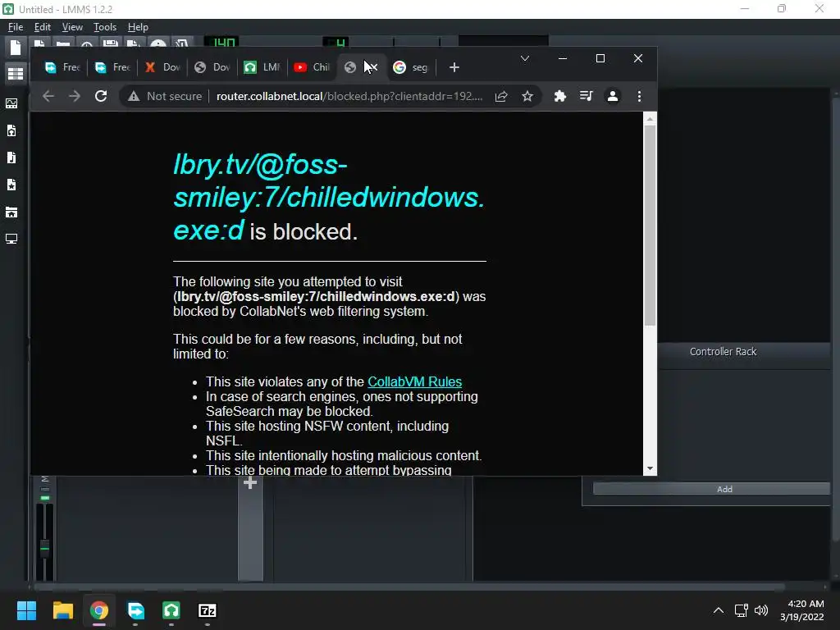Screen dimensions: 840x630
Task: Switch to the 'Dow' tab with globe icon
Action: click(x=212, y=67)
